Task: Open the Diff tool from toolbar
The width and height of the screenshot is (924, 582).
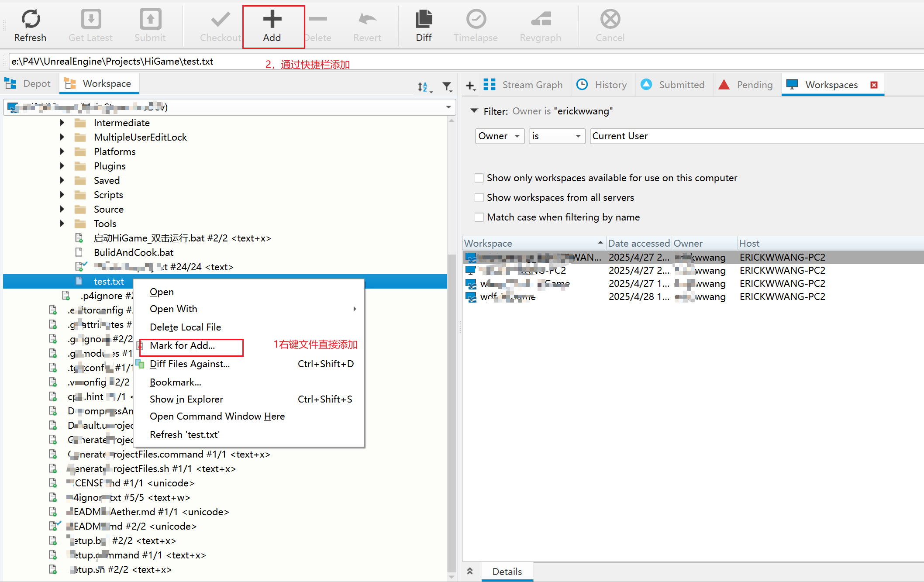Action: tap(423, 20)
